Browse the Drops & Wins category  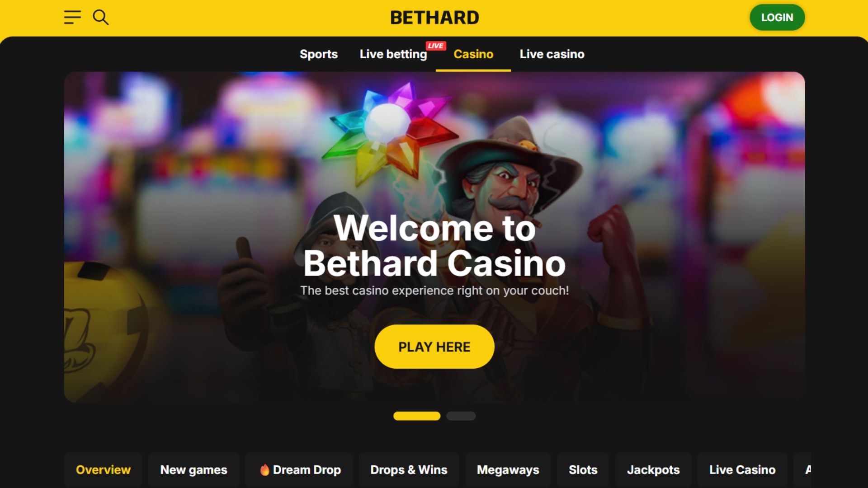[409, 470]
